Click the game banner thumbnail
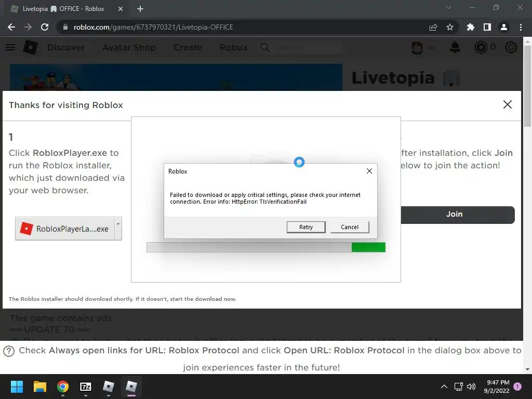The width and height of the screenshot is (532, 399). (176, 77)
